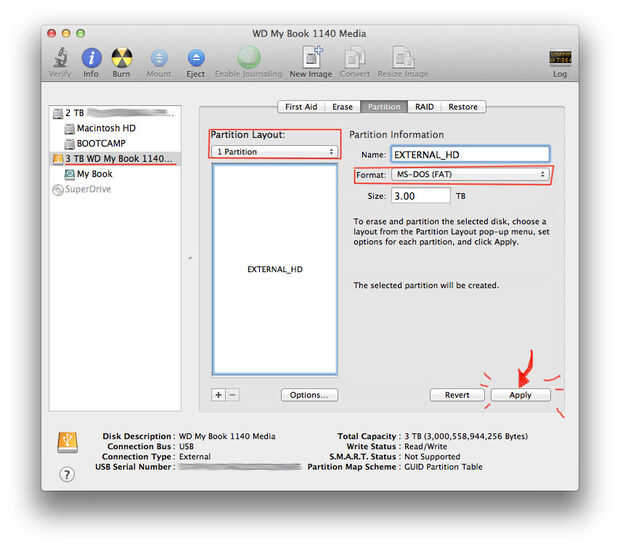Image resolution: width=620 pixels, height=548 pixels.
Task: Open the Partition Layout dropdown
Action: pyautogui.click(x=274, y=152)
